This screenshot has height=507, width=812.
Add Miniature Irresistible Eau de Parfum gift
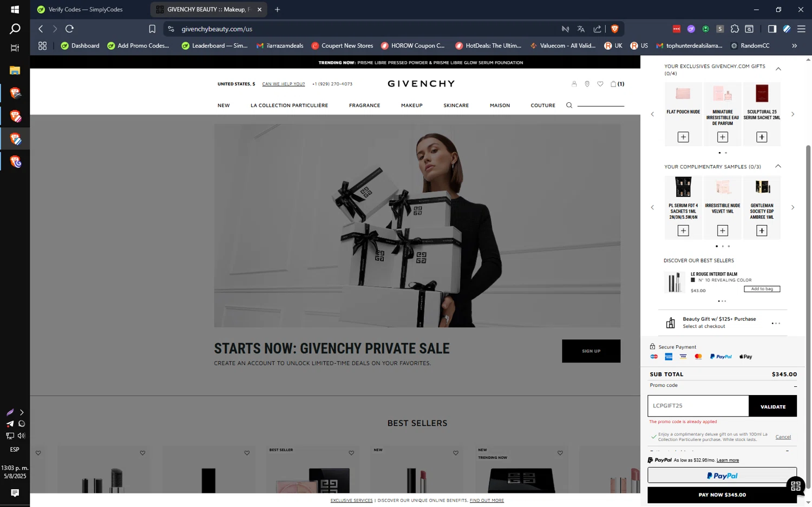point(723,137)
